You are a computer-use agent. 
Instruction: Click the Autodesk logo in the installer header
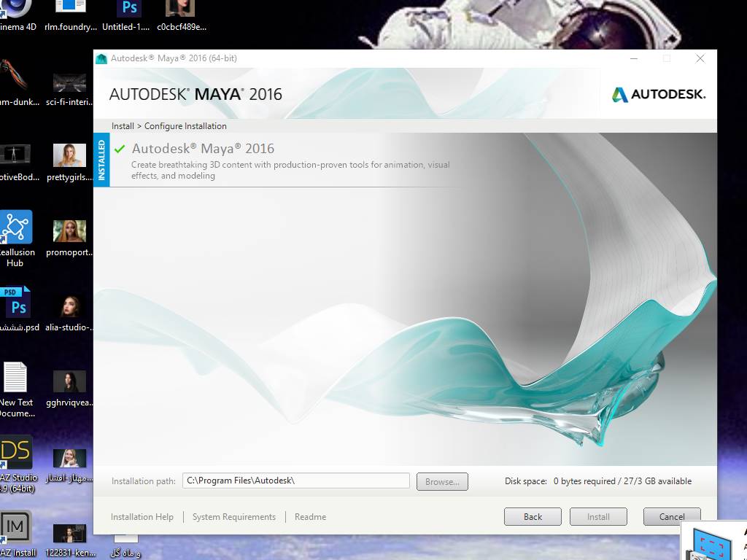pyautogui.click(x=659, y=94)
